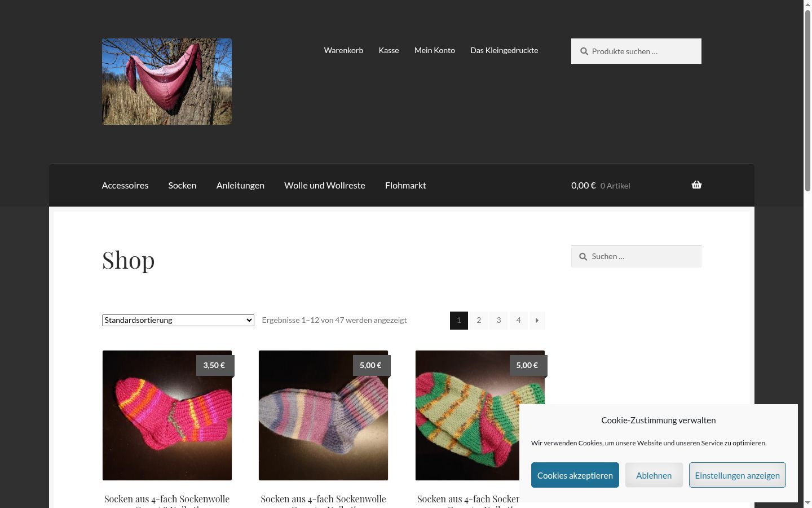The image size is (812, 508).
Task: Go to Kasse in top menu
Action: (389, 50)
